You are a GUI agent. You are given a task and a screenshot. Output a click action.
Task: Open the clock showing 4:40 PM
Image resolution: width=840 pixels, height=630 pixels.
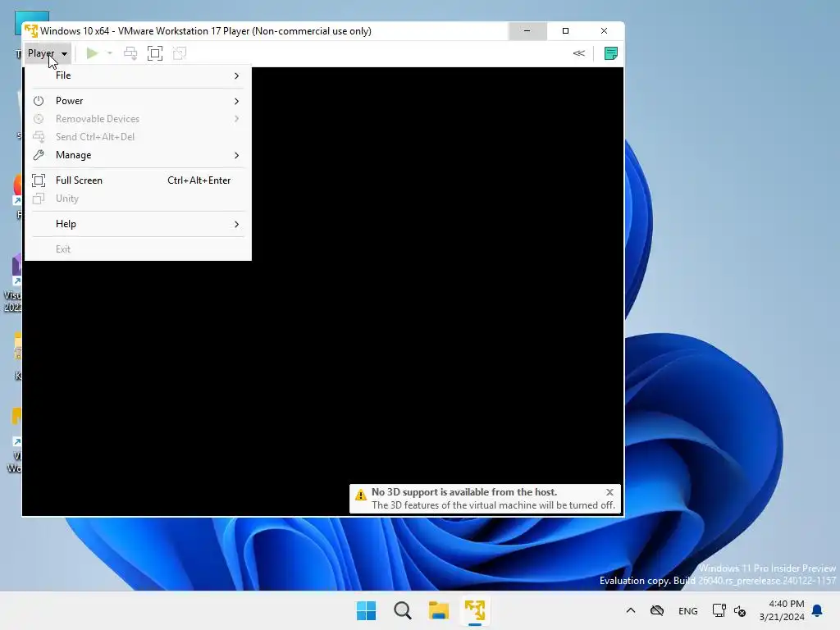click(782, 610)
